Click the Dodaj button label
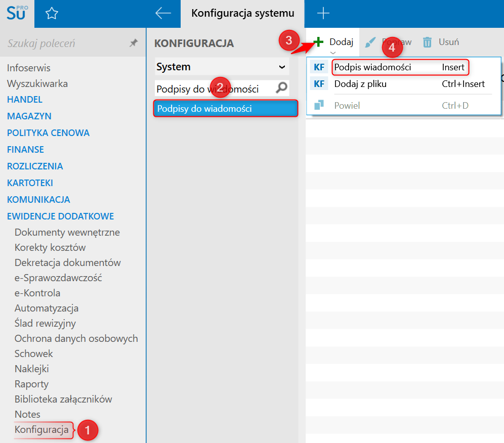 (342, 42)
